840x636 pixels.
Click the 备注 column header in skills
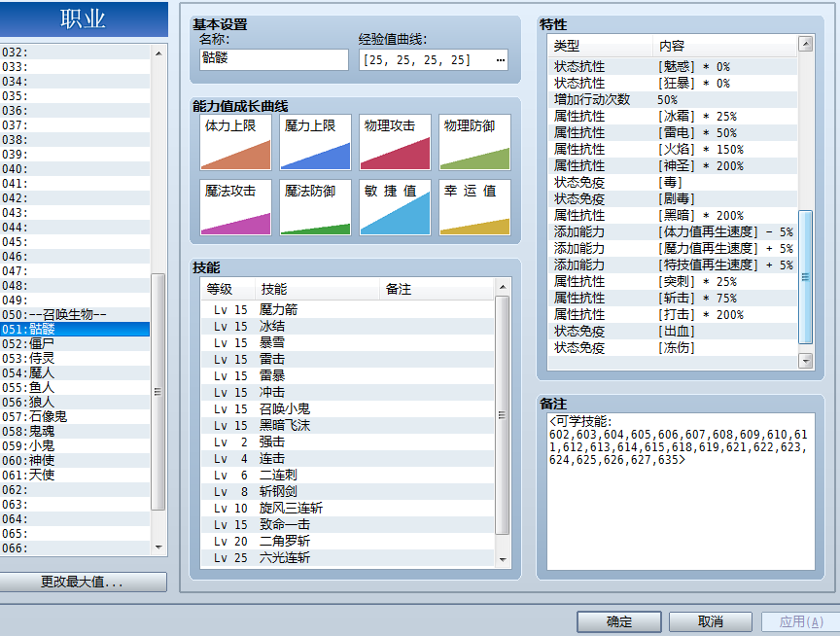[x=437, y=290]
